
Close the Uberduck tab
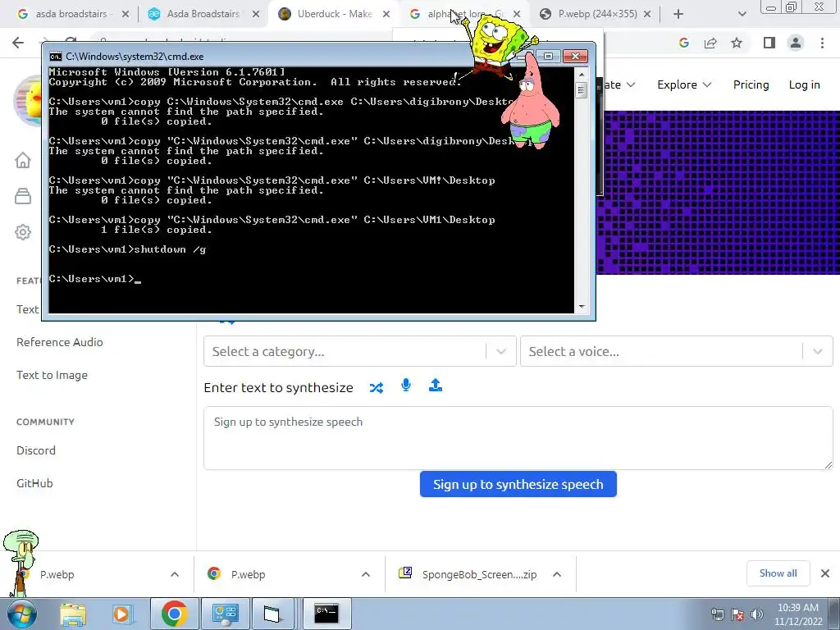coord(386,14)
